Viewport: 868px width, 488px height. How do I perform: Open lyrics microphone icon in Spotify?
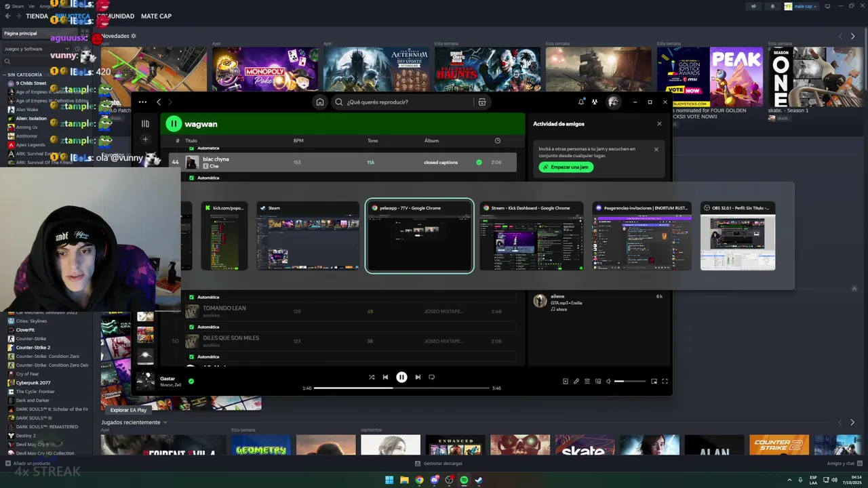click(576, 381)
